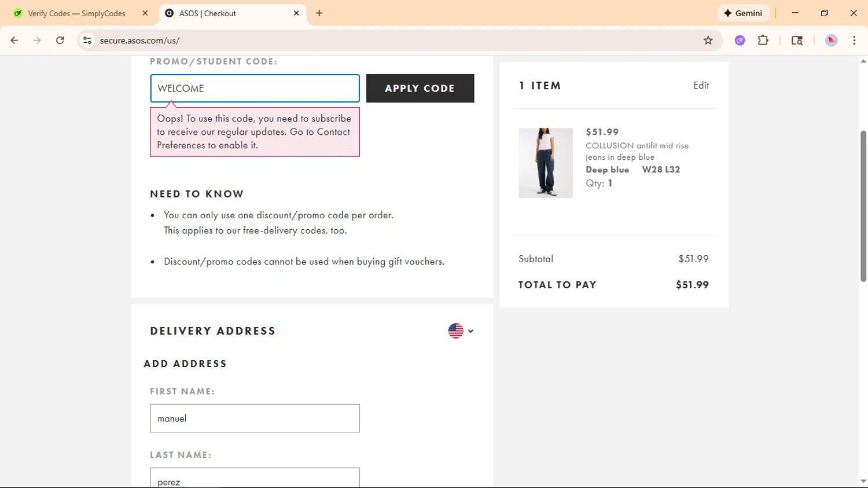Open the browser extensions puzzle icon

(763, 41)
